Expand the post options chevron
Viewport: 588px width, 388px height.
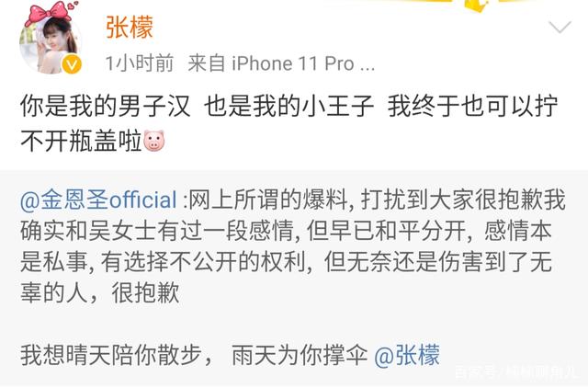click(x=560, y=27)
